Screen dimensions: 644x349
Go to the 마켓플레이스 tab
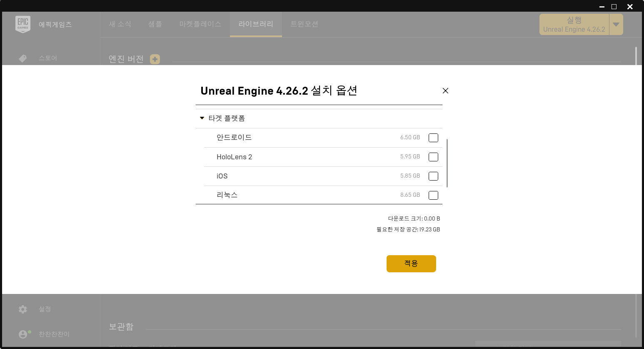200,24
